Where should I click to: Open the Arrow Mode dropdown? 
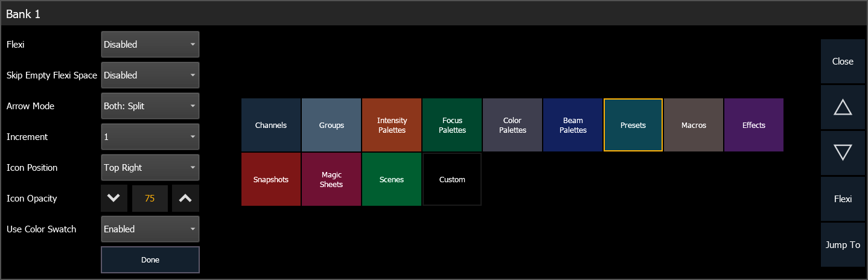point(150,106)
